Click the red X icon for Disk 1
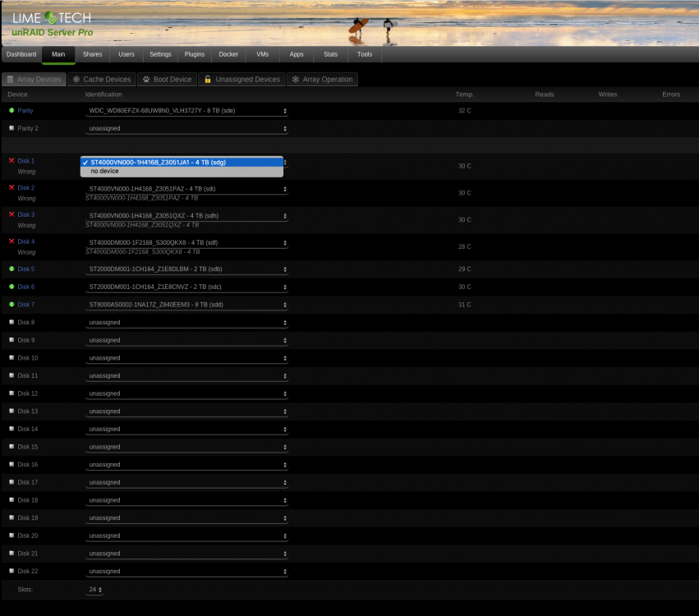The width and height of the screenshot is (699, 616). (11, 160)
